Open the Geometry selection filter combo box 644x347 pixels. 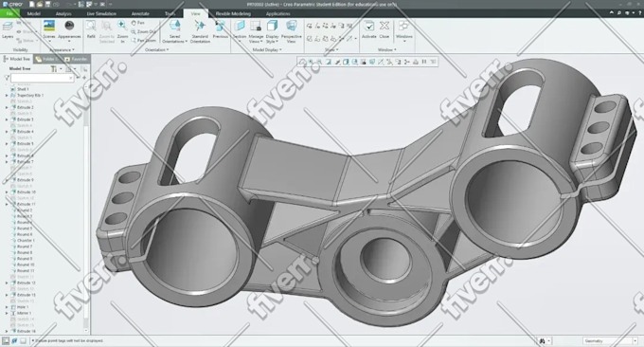coord(610,340)
